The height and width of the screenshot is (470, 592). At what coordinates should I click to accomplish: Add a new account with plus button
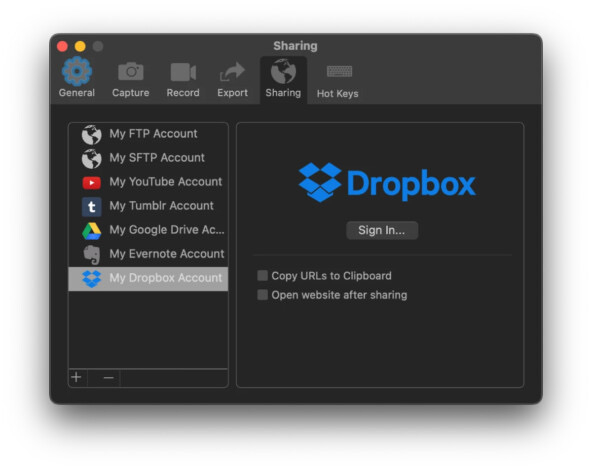[x=76, y=377]
